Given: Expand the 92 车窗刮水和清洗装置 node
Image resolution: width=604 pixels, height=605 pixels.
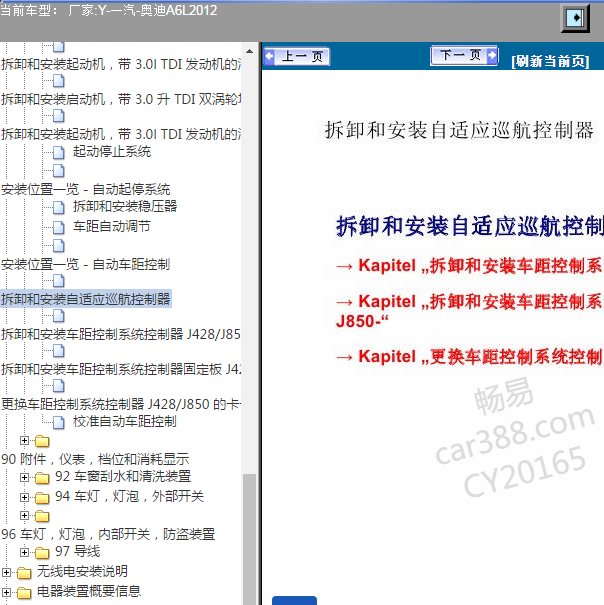Looking at the screenshot, I should 24,478.
